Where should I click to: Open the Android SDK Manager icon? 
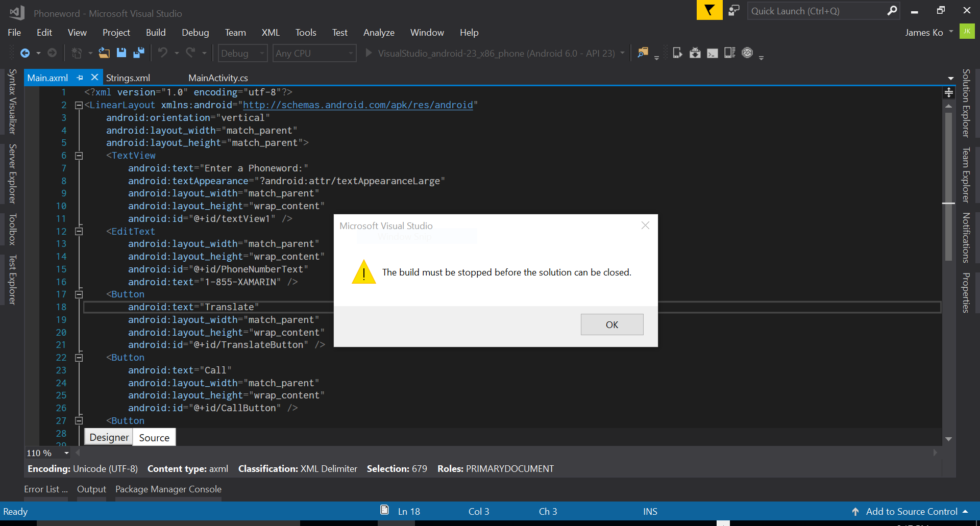(695, 53)
